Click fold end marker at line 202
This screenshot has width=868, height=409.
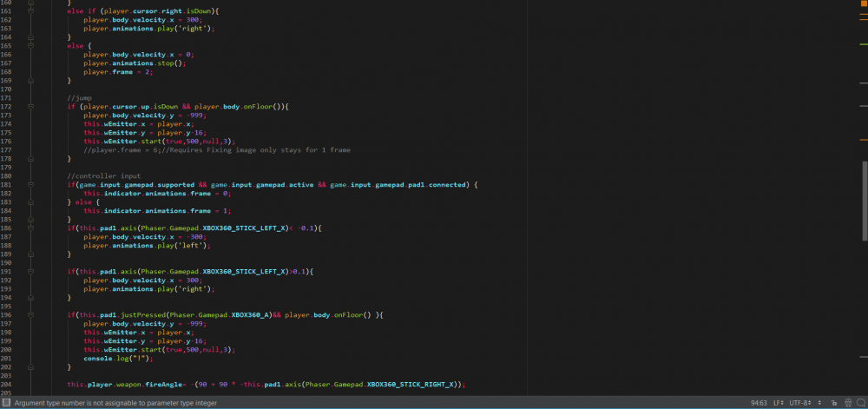(x=30, y=367)
